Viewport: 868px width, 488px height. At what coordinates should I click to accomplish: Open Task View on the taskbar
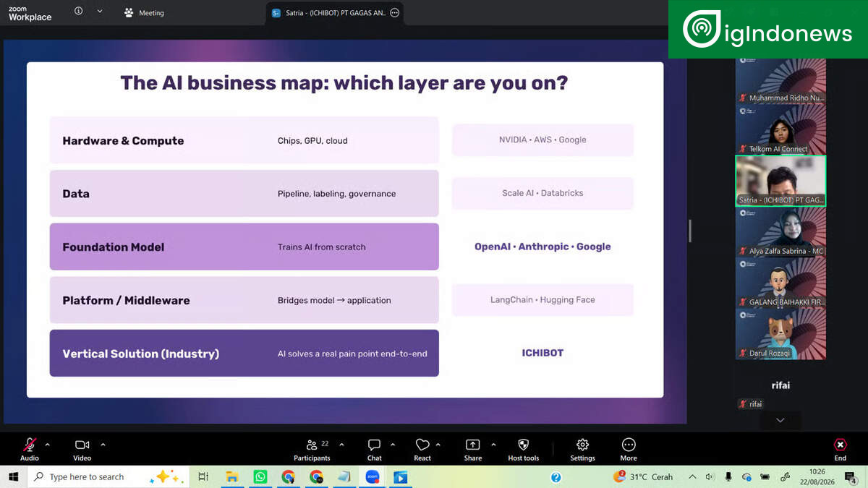(203, 477)
